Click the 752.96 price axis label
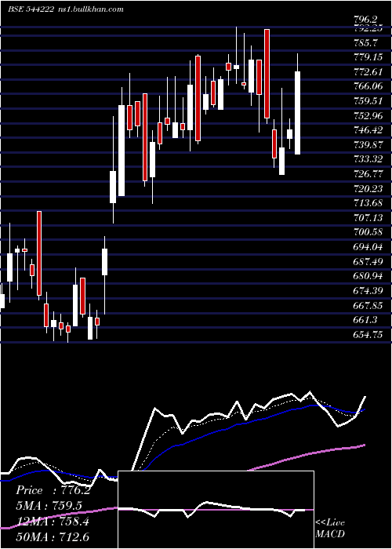 coord(368,115)
